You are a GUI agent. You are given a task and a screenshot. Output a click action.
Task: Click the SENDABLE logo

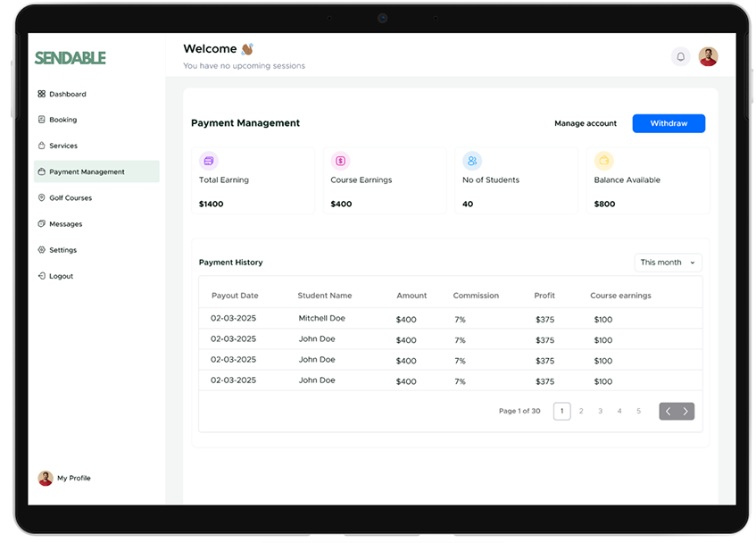[x=71, y=56]
